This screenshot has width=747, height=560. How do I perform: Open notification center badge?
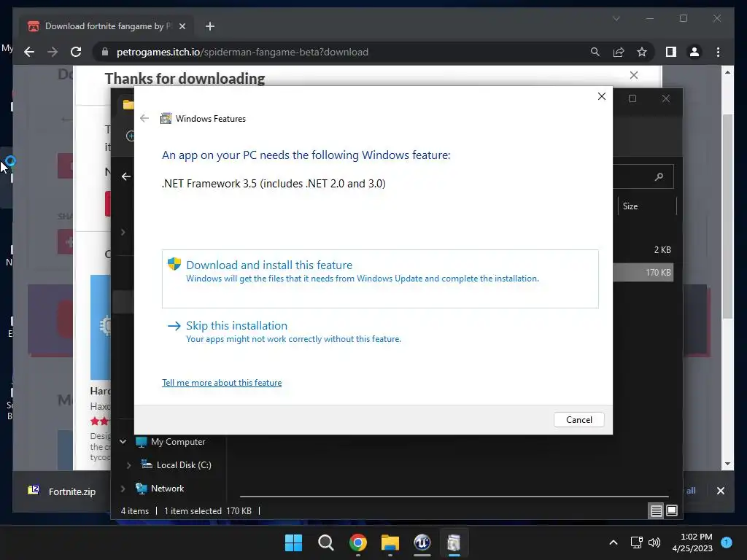727,542
